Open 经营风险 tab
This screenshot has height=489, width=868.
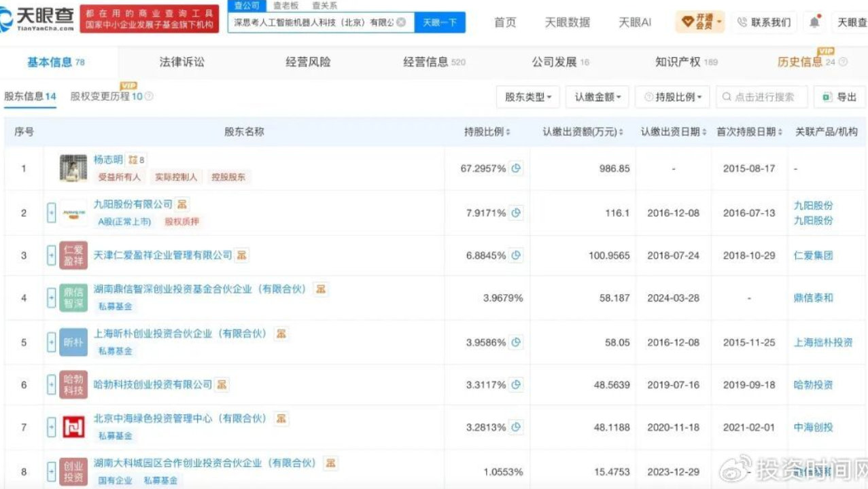pos(308,62)
